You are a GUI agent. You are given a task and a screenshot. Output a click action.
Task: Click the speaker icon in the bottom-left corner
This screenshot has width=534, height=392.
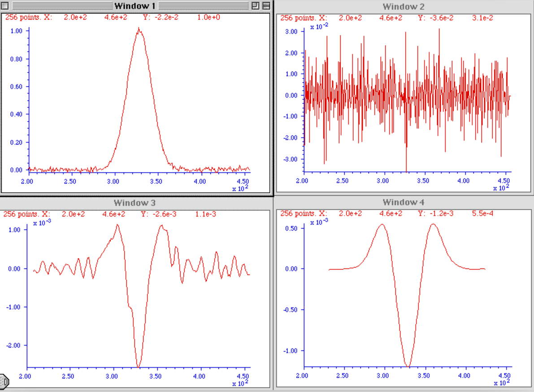click(4, 382)
